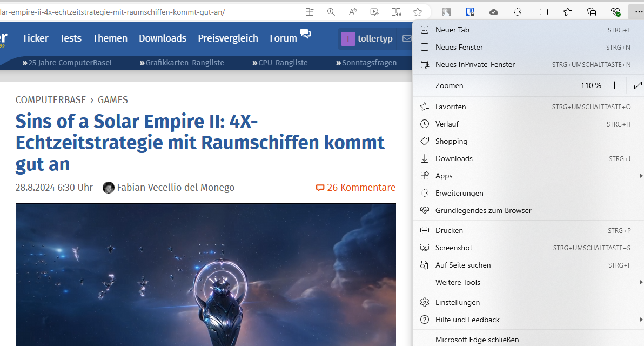The height and width of the screenshot is (346, 644).
Task: Open the Favorites list toolbar button
Action: [x=568, y=12]
